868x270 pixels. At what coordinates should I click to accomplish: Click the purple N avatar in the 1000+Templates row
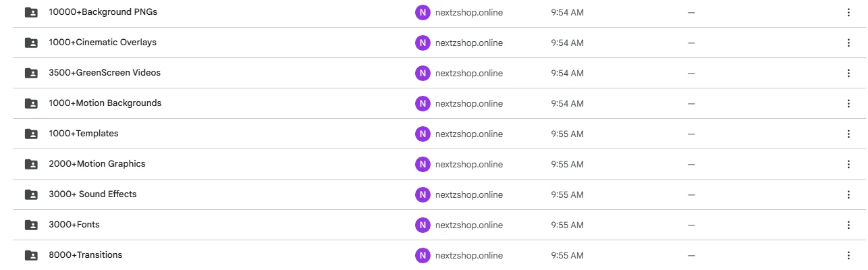(x=423, y=134)
